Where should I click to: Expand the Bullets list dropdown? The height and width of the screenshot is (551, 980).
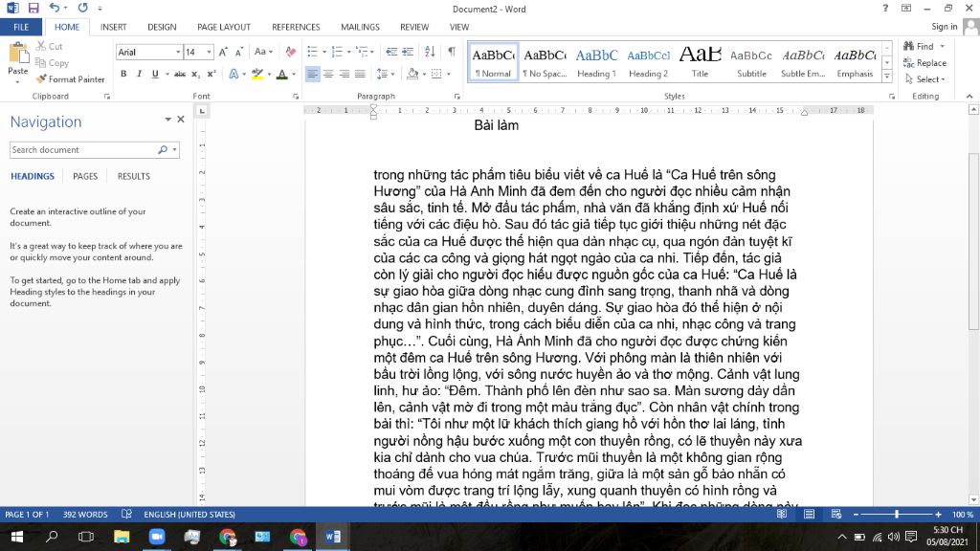[323, 52]
